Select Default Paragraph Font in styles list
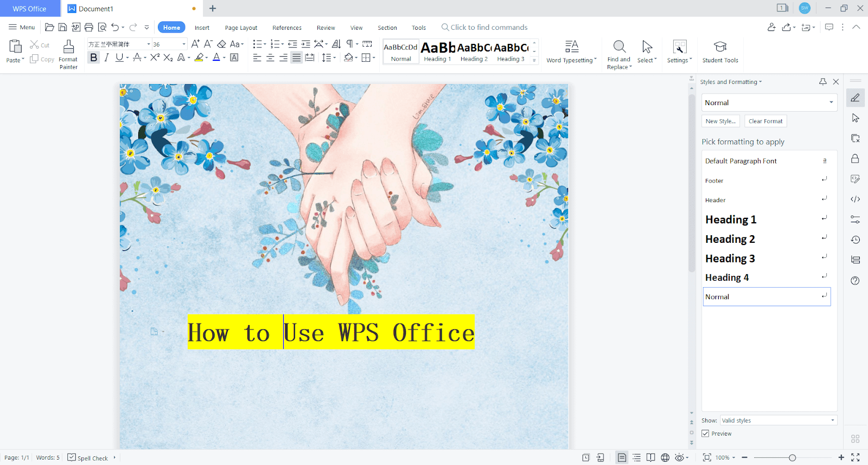The image size is (868, 465). click(767, 161)
